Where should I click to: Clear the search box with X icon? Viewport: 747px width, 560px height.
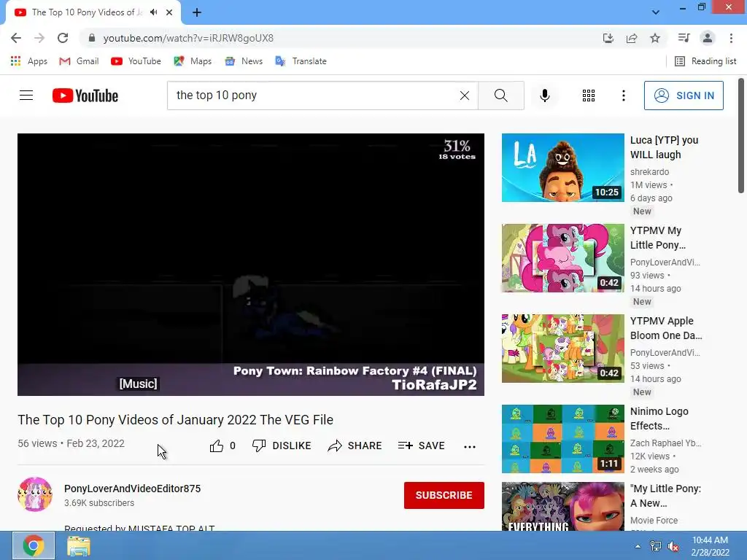pyautogui.click(x=465, y=96)
